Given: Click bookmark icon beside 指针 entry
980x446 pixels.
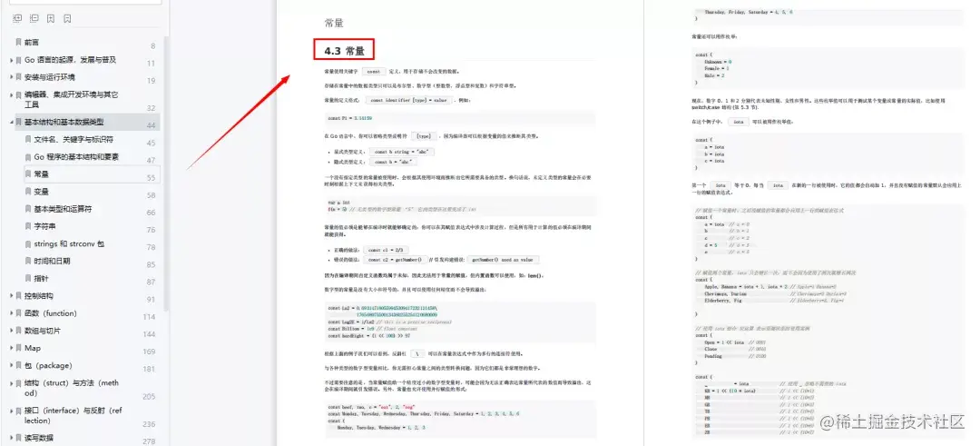Looking at the screenshot, I should (x=28, y=278).
